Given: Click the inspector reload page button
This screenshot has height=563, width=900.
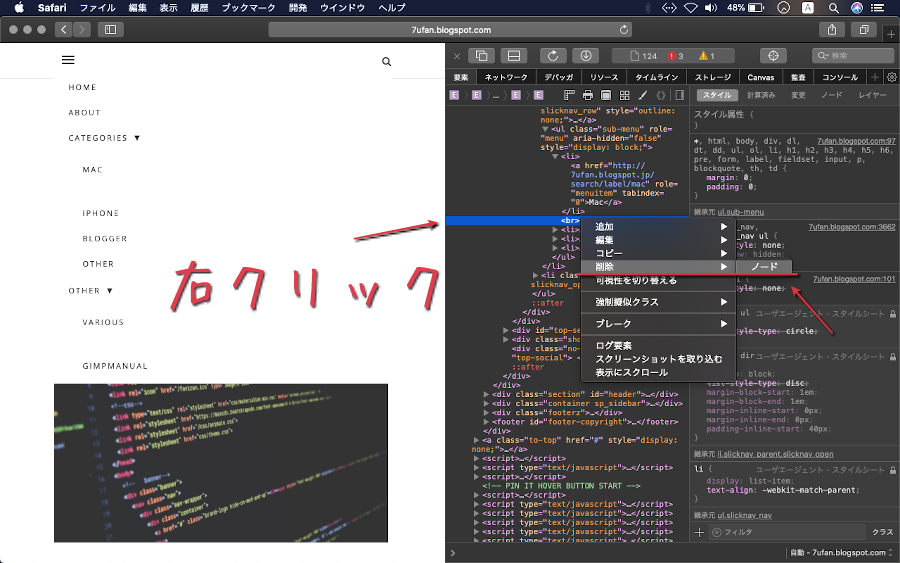Looking at the screenshot, I should click(553, 56).
